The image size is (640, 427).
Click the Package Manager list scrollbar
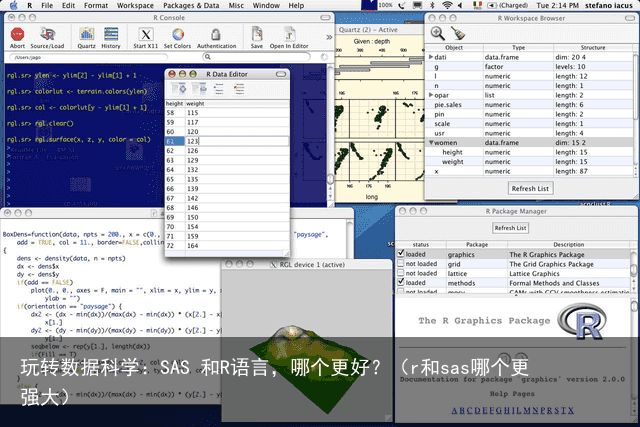click(x=634, y=270)
